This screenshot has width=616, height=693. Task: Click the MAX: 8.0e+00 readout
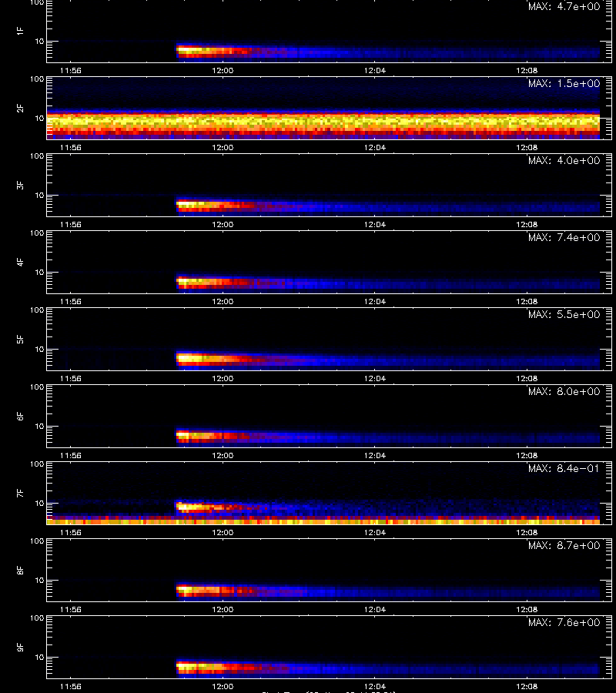point(564,392)
